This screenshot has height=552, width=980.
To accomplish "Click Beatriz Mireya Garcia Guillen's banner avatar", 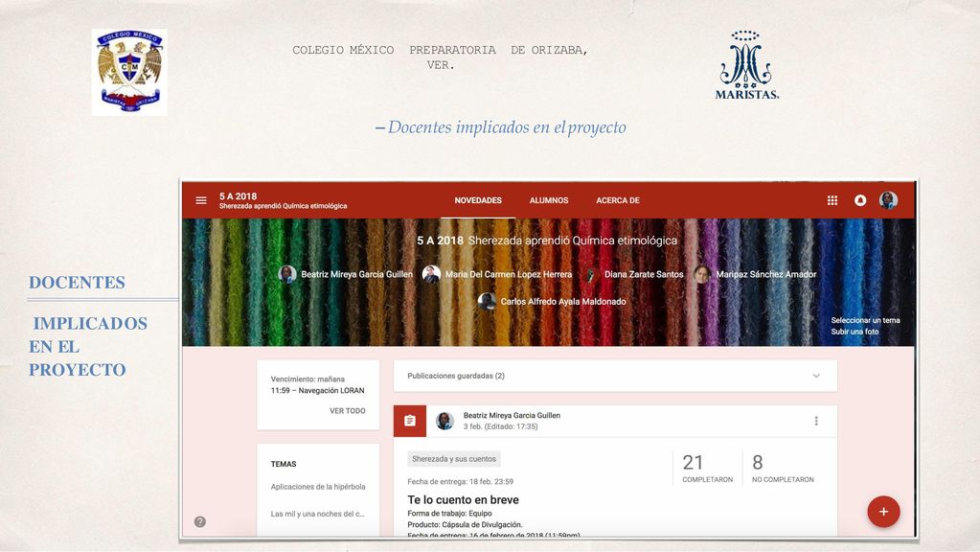I will 286,274.
